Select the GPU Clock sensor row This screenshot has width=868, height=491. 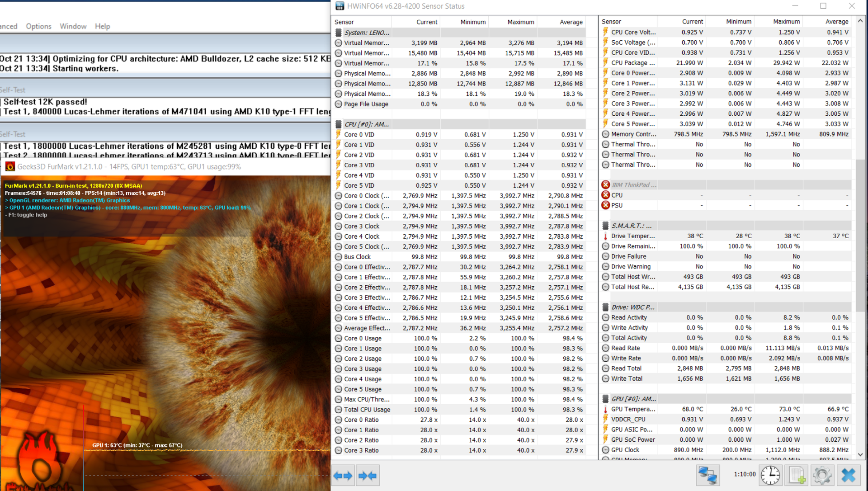click(726, 450)
